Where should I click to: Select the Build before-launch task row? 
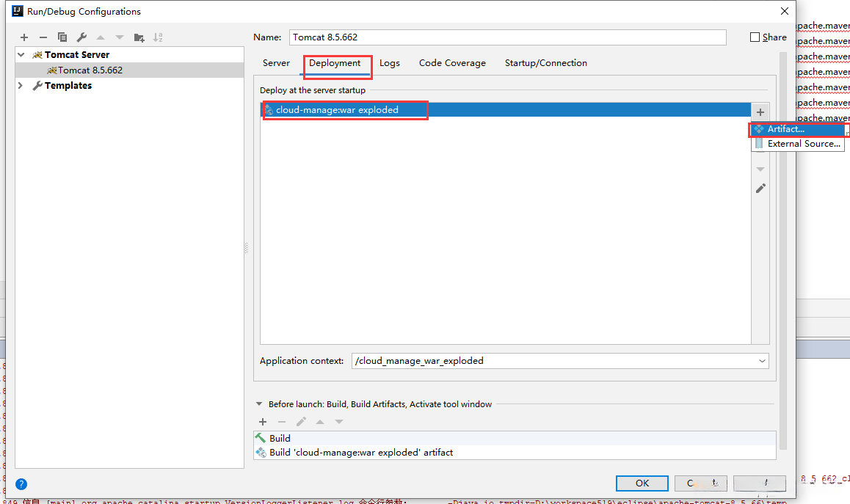(x=515, y=438)
